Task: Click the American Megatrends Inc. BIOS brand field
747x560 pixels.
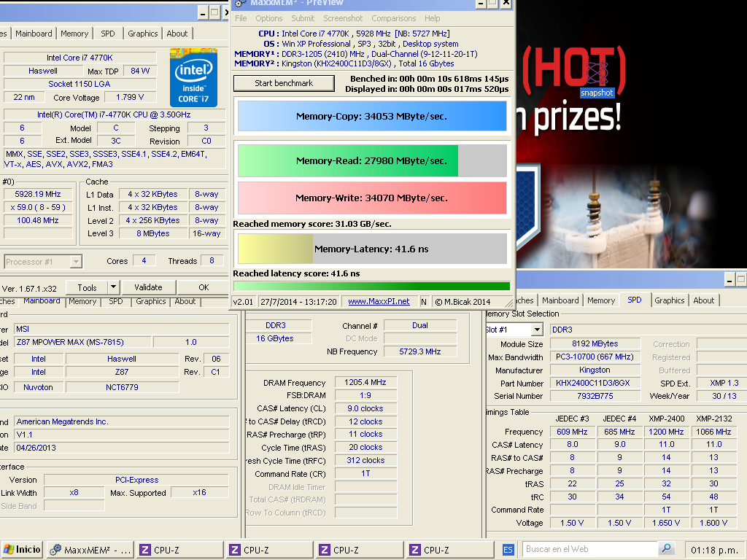Action: 122,421
